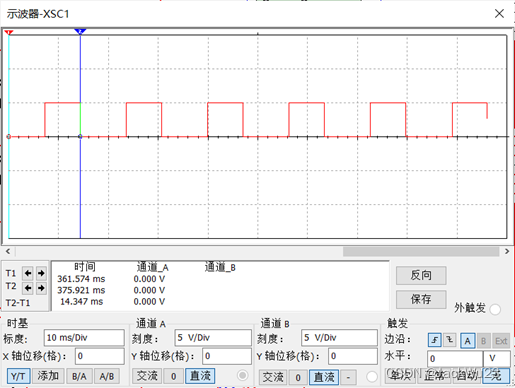Toggle the 外触发 external trigger radio
Screen dimensions: 515x388
point(495,309)
